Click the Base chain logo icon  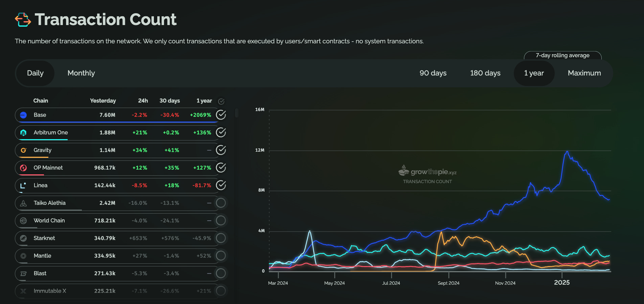click(x=23, y=115)
